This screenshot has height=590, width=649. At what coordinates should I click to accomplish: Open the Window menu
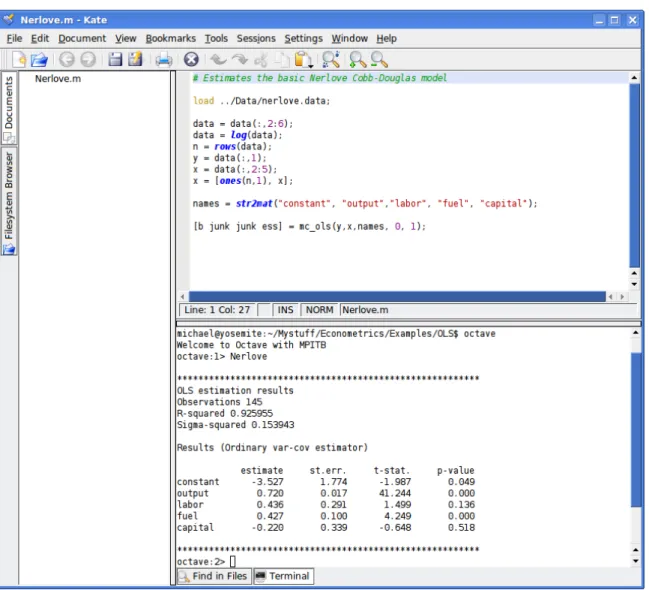click(349, 39)
